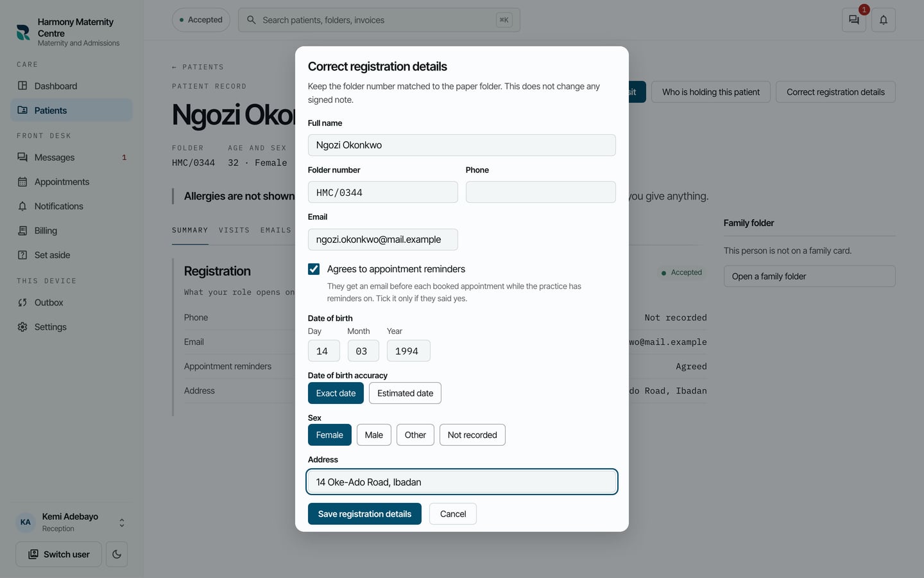
Task: Open Settings in the sidebar
Action: point(71,327)
